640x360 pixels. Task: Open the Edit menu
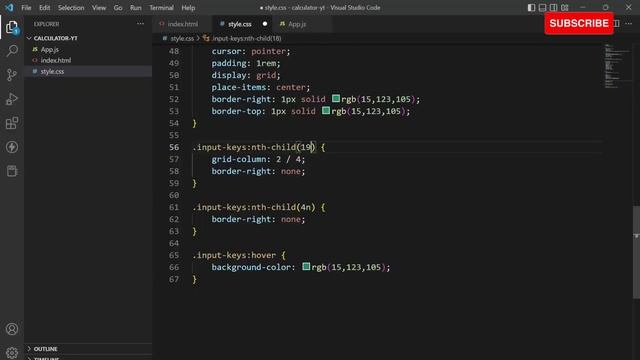click(44, 8)
